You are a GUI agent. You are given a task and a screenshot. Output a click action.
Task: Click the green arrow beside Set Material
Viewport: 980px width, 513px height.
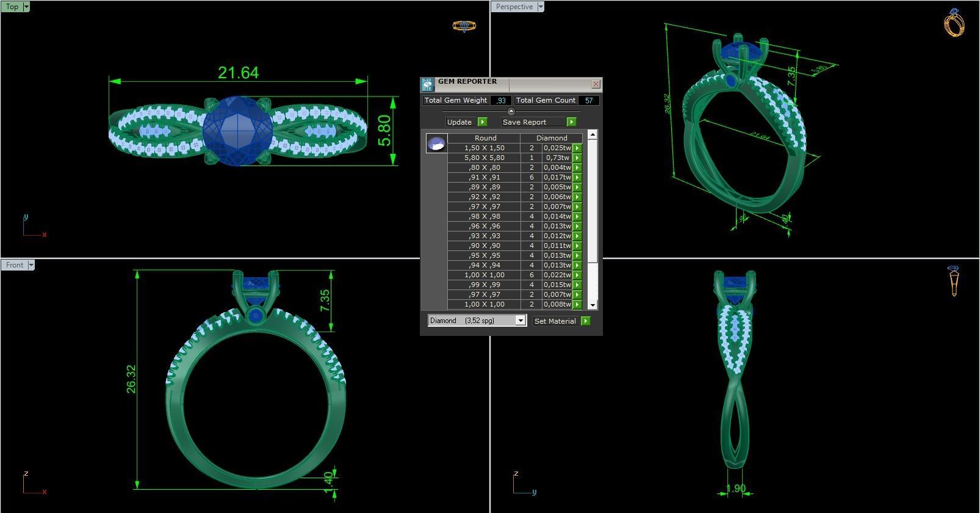point(586,321)
